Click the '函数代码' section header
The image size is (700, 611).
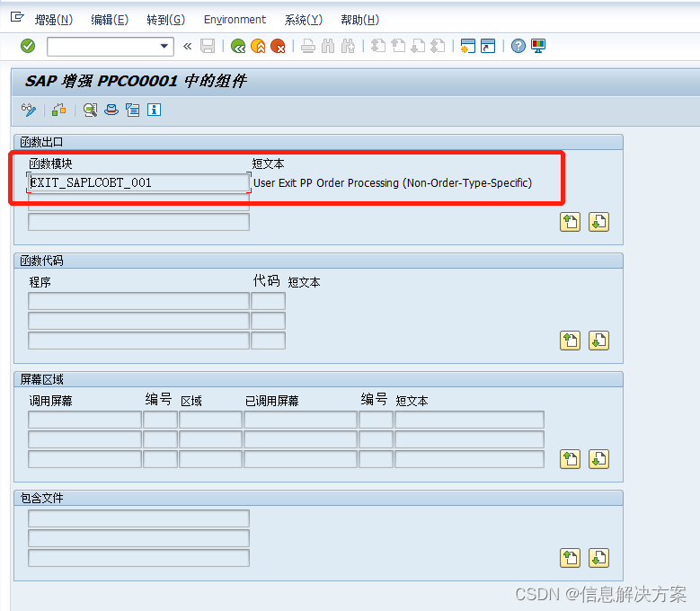(41, 261)
